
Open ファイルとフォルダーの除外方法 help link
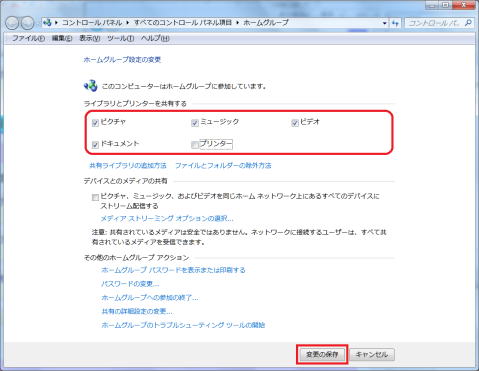pyautogui.click(x=223, y=165)
